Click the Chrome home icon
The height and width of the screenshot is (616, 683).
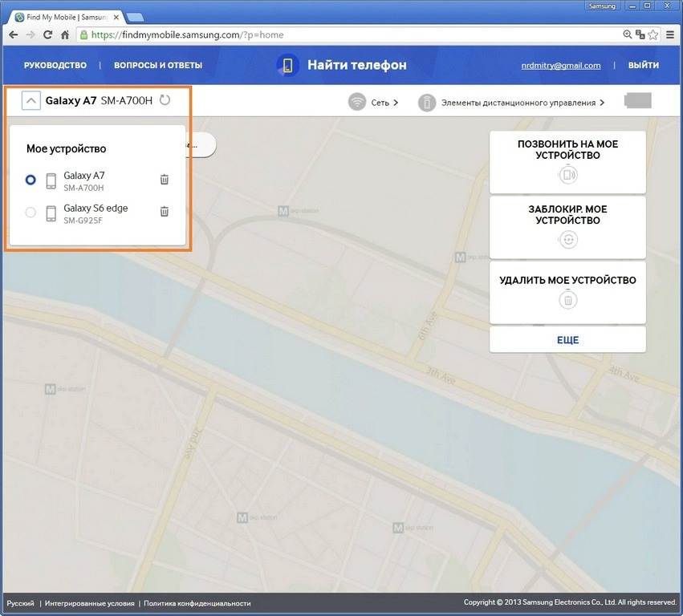65,35
